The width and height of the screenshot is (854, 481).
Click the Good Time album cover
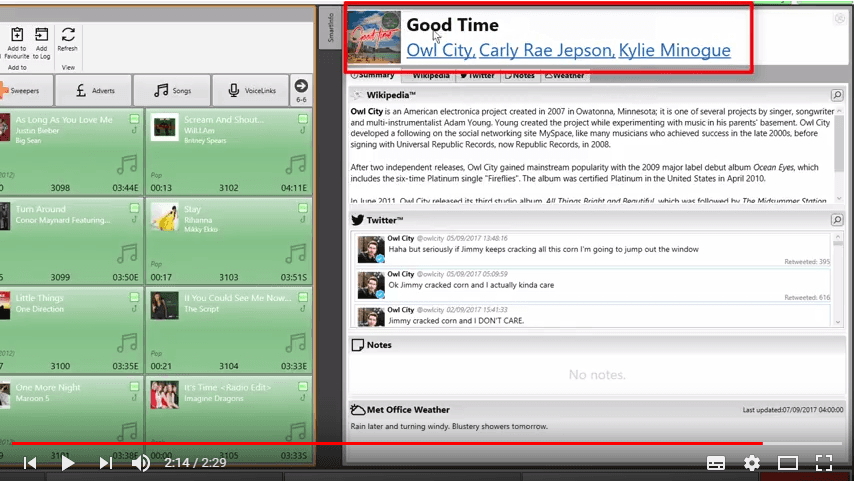374,38
